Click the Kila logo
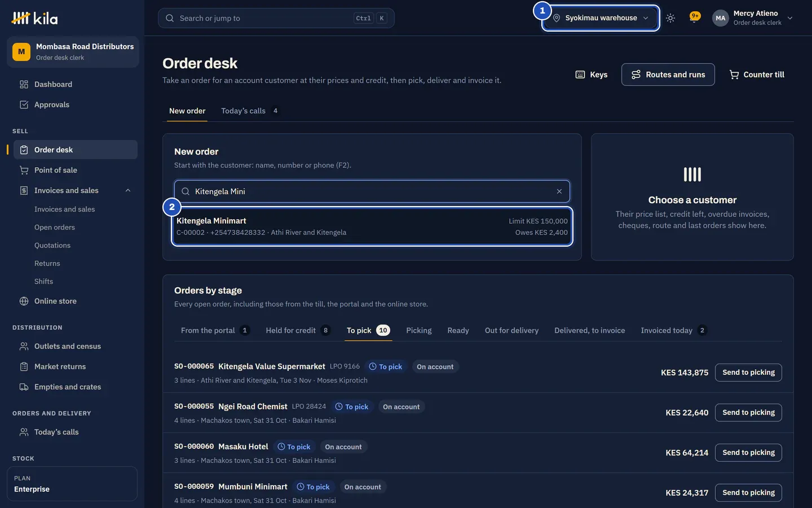This screenshot has width=812, height=508. pos(34,18)
